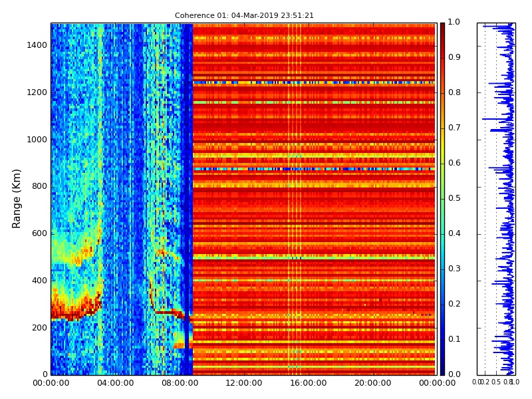Select the 1200 range tick label
Image resolution: width=532 pixels, height=399 pixels.
(37, 92)
